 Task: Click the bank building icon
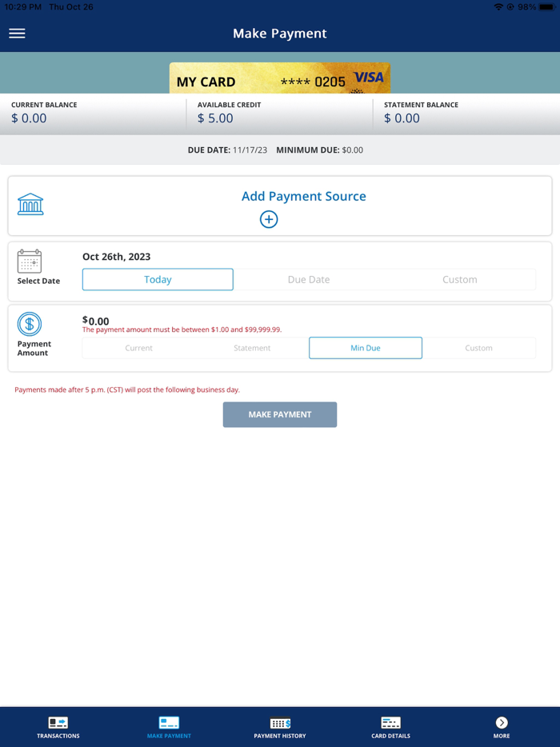point(30,205)
